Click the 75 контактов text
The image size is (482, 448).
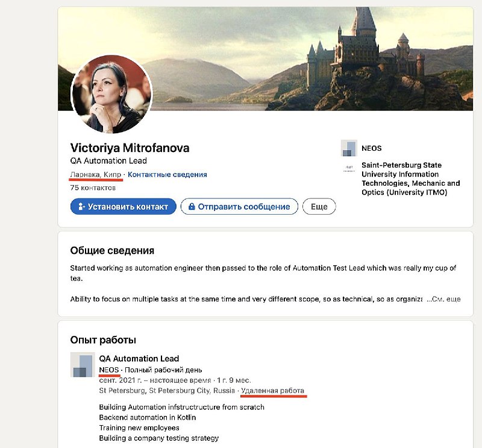click(x=93, y=188)
